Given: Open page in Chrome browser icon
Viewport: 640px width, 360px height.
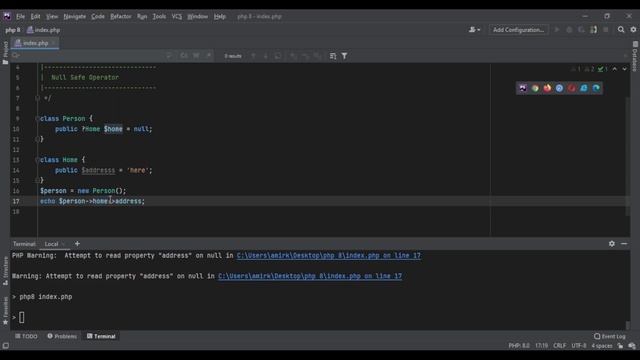Looking at the screenshot, I should [x=535, y=88].
